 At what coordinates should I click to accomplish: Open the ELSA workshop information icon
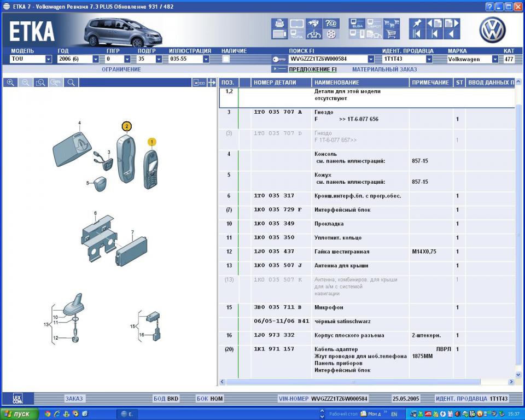(x=357, y=24)
